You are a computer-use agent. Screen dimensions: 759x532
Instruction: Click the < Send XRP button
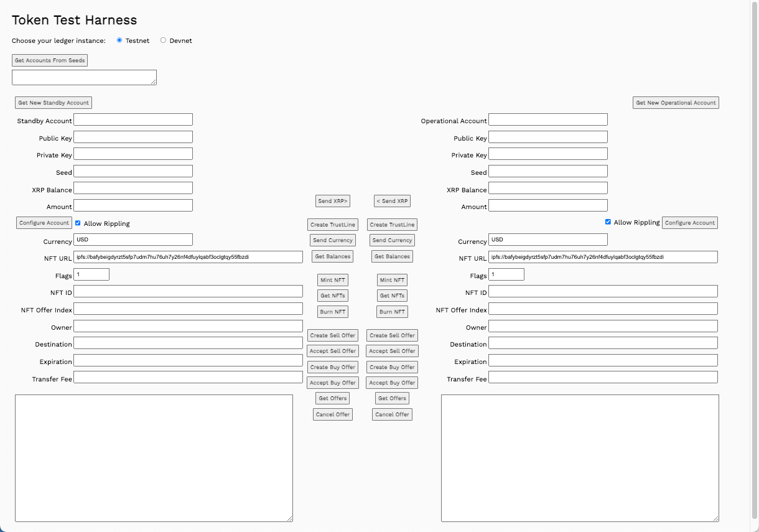(391, 200)
